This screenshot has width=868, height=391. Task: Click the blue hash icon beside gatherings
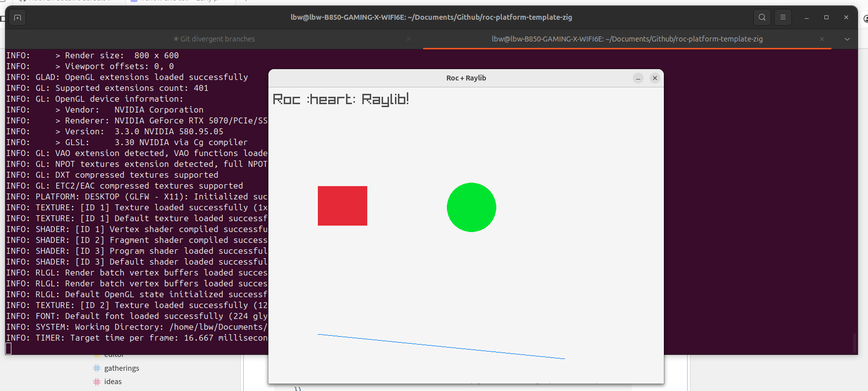pos(97,368)
